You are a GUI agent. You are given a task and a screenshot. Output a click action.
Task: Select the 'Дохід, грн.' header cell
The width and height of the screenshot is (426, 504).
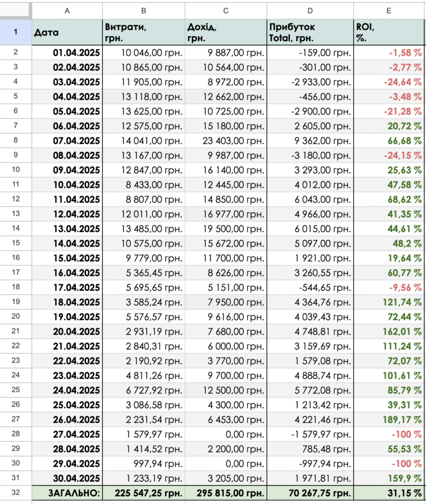[226, 32]
